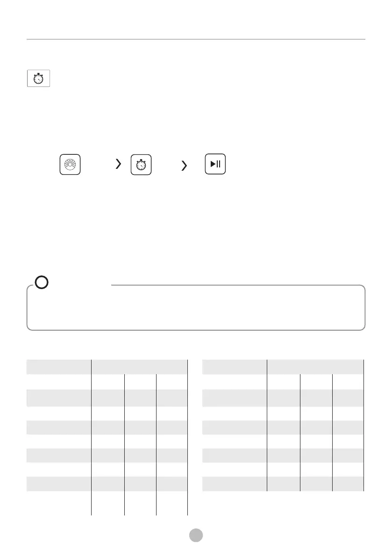Screen dimensions: 392x557
Task: Click inside the empty rounded note box
Action: pyautogui.click(x=196, y=308)
